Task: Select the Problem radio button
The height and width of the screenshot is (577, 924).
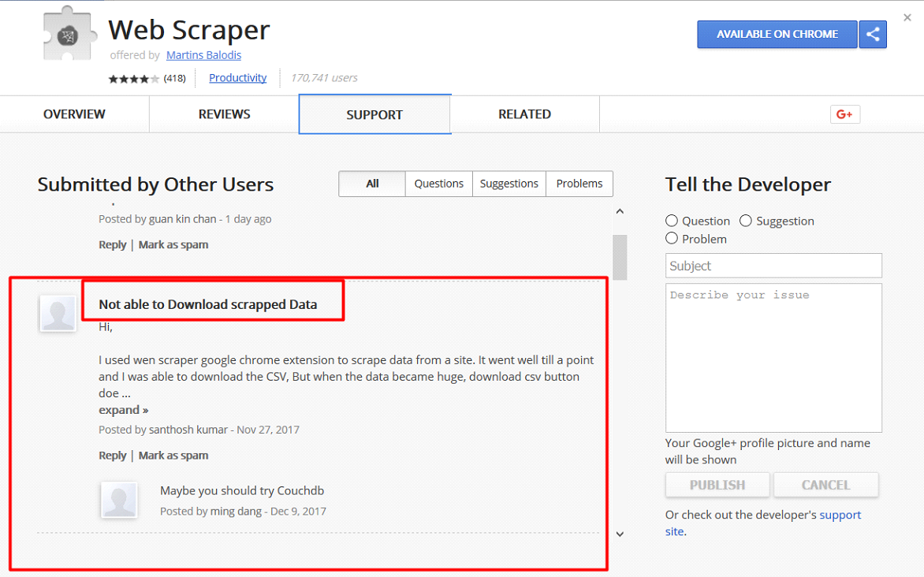Action: click(x=671, y=238)
